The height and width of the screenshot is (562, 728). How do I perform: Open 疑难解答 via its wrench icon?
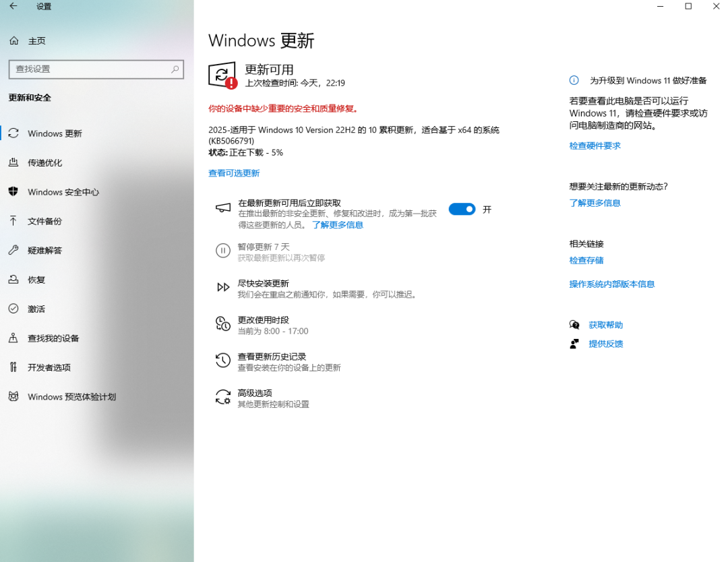coord(13,250)
